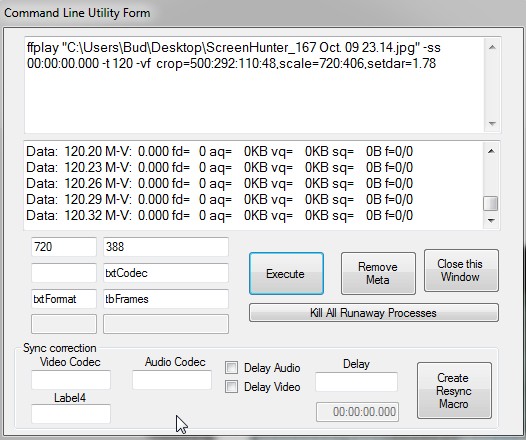Click the down arrow of command textbox scrollbar
Image resolution: width=526 pixels, height=440 pixels.
[492, 123]
